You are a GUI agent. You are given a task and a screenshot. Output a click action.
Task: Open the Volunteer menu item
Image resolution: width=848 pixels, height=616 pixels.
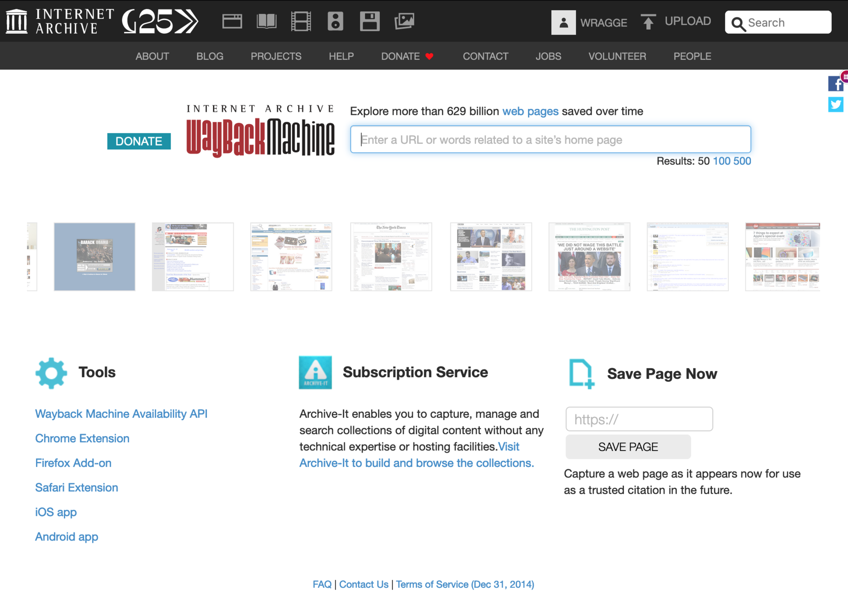617,56
